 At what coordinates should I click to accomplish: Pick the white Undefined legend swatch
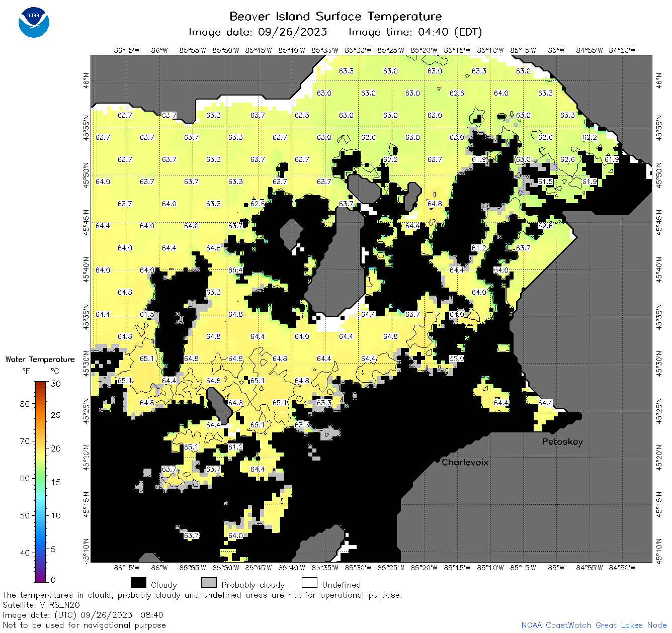[x=309, y=583]
